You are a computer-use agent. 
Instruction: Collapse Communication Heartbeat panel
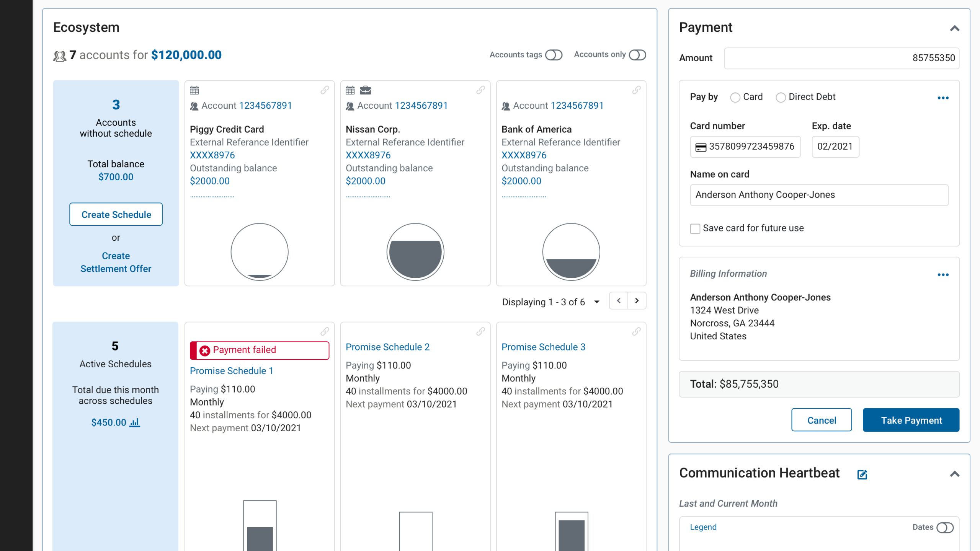click(x=955, y=474)
